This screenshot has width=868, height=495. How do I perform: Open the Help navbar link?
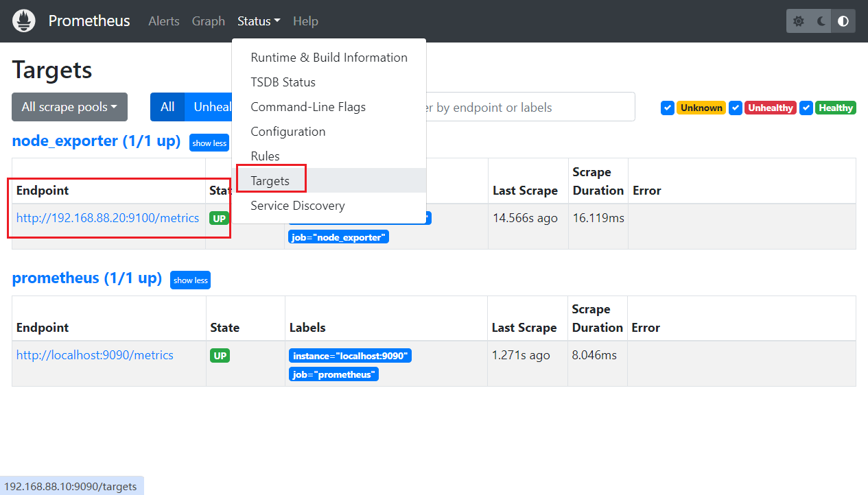coord(305,21)
